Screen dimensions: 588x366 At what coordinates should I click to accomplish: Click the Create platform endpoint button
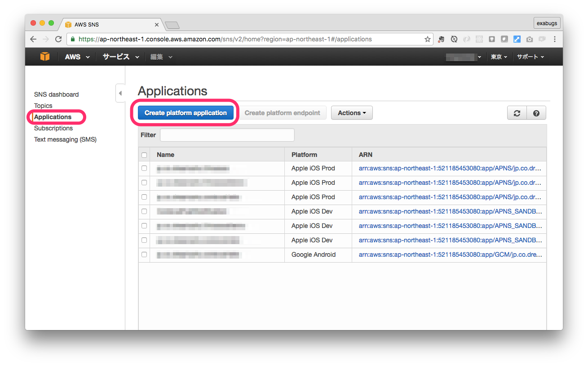[x=282, y=113]
